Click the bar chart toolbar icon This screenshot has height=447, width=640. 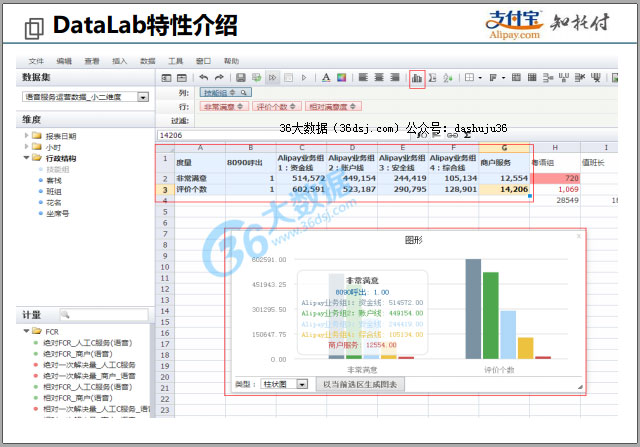[x=417, y=78]
